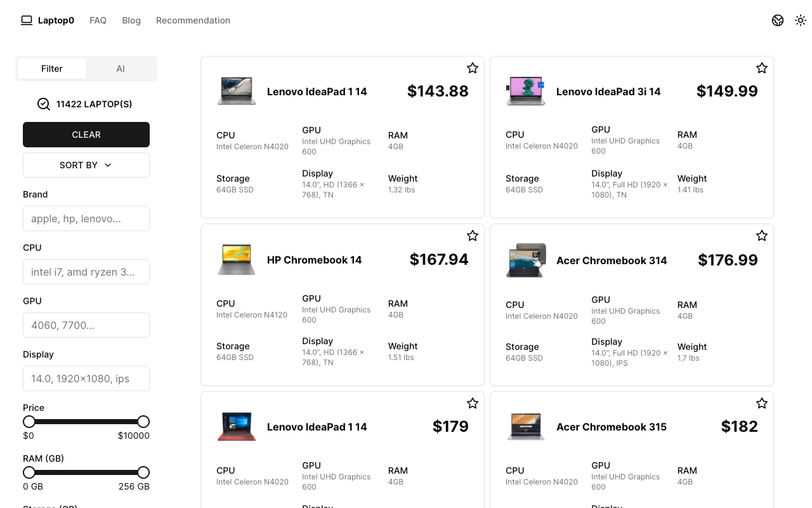
Task: Click the $176.99 price
Action: (x=728, y=260)
